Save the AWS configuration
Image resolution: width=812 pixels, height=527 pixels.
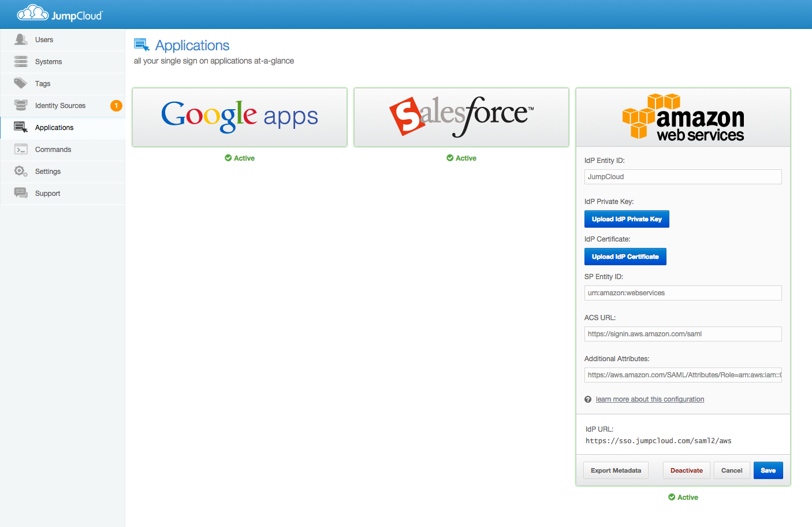[768, 470]
